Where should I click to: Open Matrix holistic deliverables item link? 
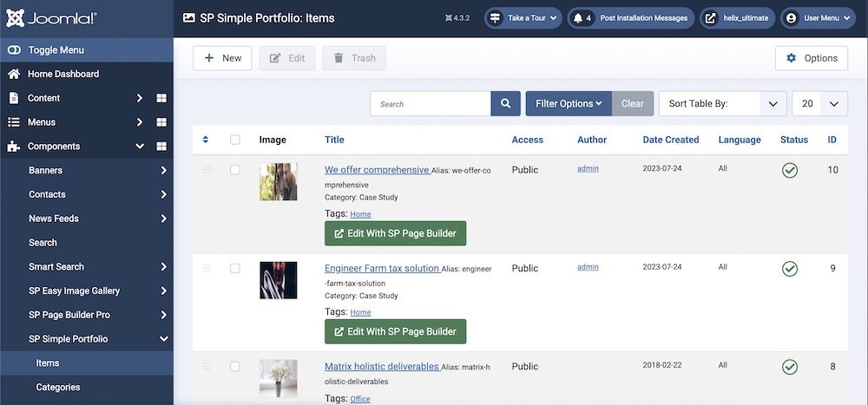point(381,367)
